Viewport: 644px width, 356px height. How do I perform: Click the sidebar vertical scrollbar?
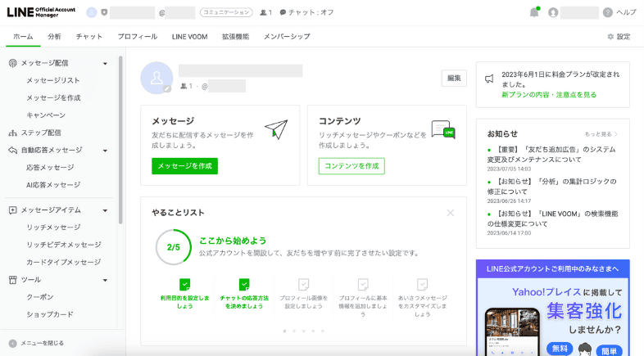point(120,139)
